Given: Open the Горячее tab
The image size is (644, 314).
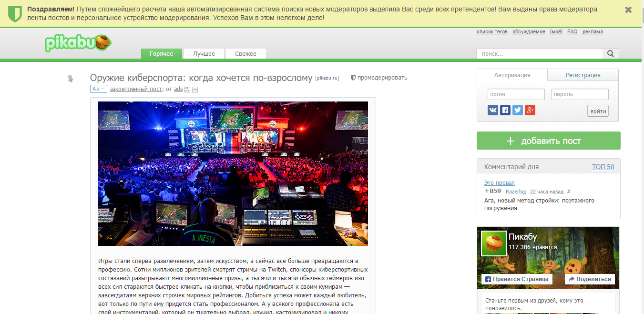Looking at the screenshot, I should click(161, 54).
